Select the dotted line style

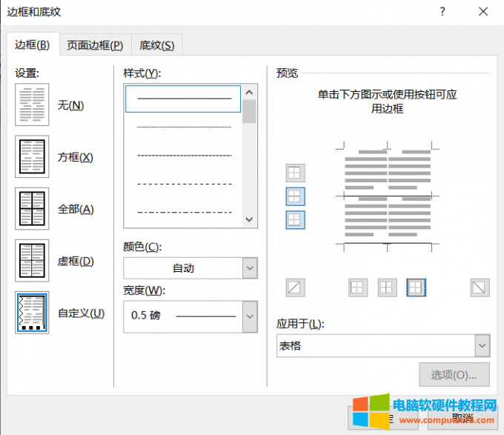[x=183, y=127]
